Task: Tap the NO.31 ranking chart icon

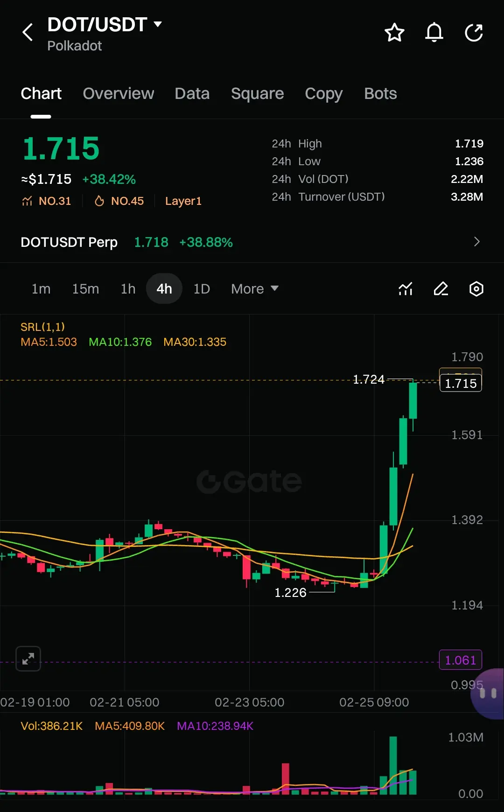Action: click(27, 201)
